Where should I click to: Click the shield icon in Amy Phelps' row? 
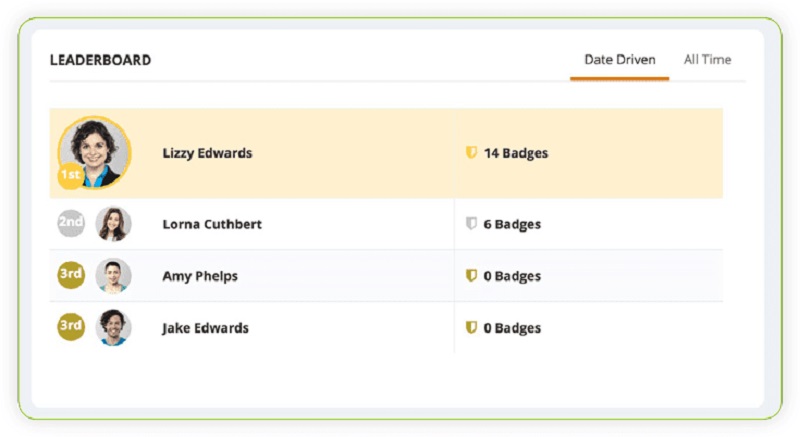(471, 275)
